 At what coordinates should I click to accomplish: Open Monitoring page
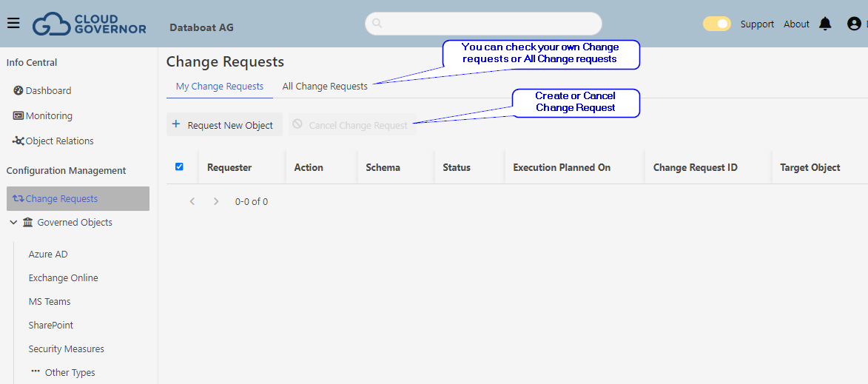pos(49,115)
